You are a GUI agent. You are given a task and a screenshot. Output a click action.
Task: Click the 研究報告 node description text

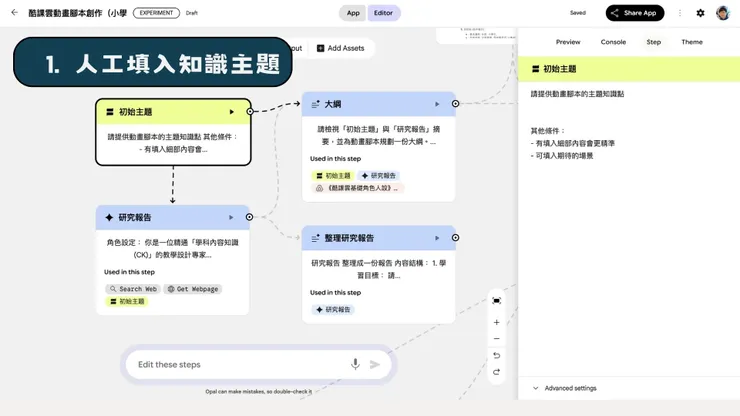pyautogui.click(x=173, y=248)
